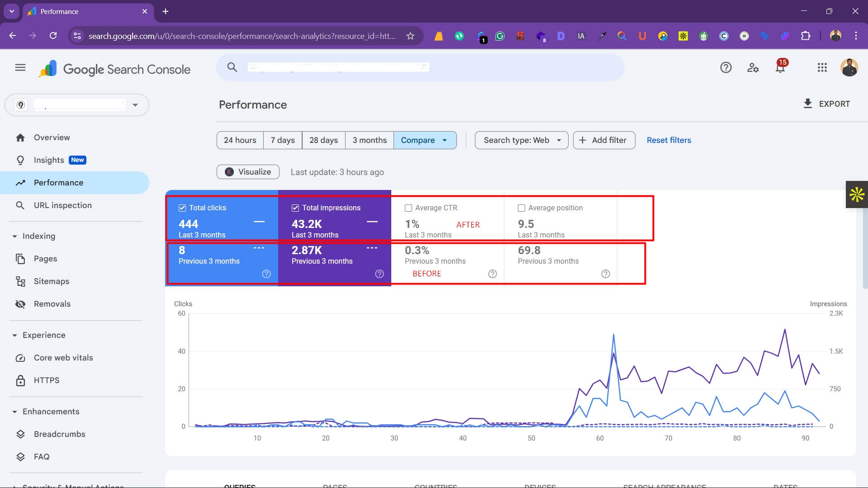The height and width of the screenshot is (488, 868).
Task: Collapse the Indexing section in sidebar
Action: (x=14, y=236)
